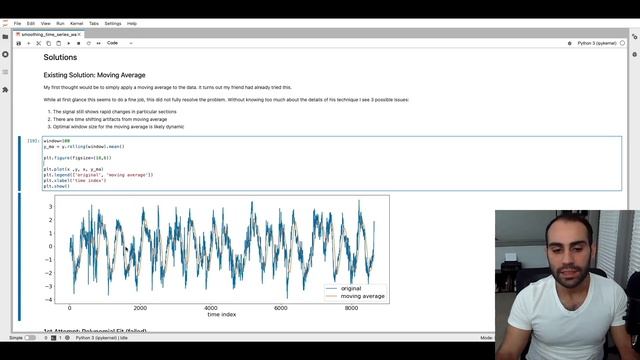The image size is (640, 360).
Task: Open the Tabs menu
Action: point(94,24)
